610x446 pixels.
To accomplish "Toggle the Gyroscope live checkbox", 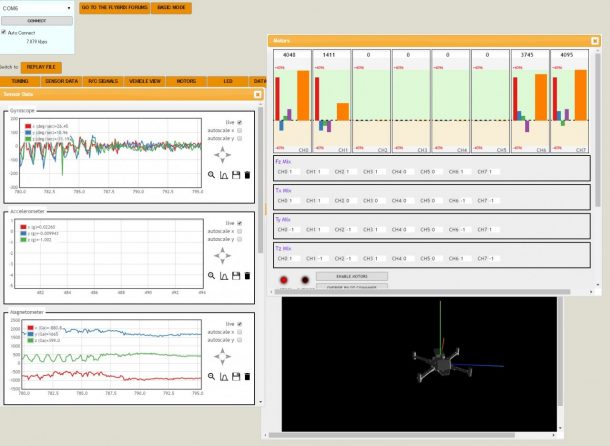I will pos(240,122).
